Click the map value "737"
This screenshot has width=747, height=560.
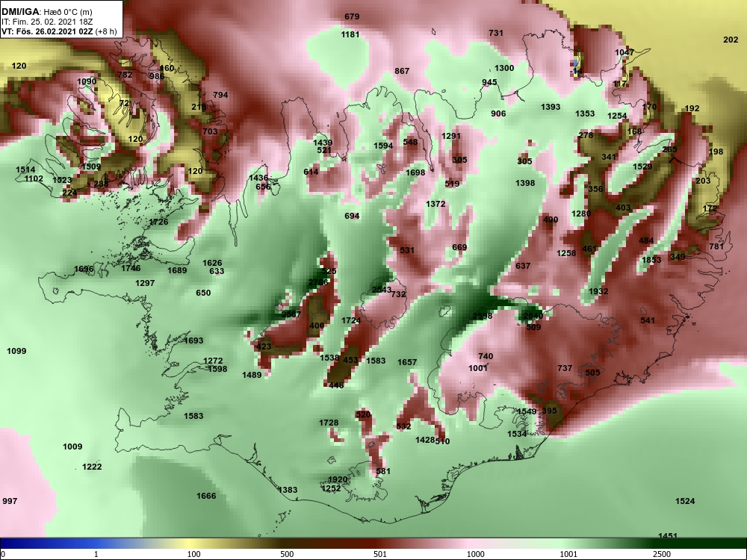pos(565,368)
